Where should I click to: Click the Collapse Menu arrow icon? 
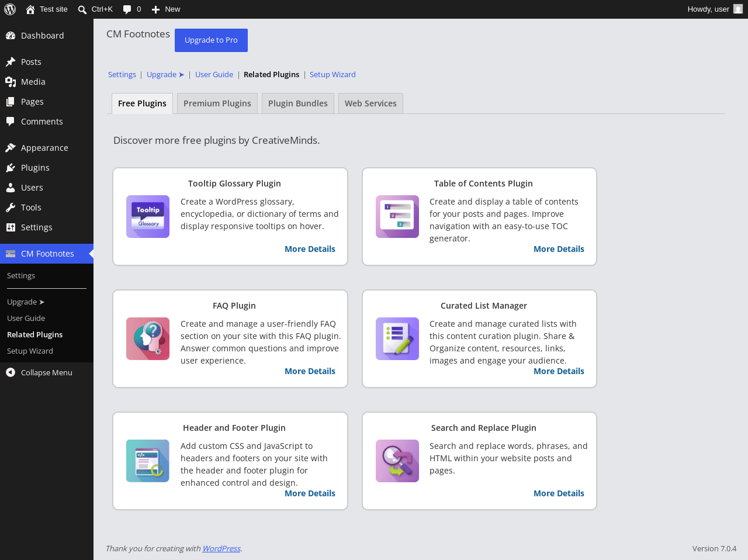(x=11, y=372)
